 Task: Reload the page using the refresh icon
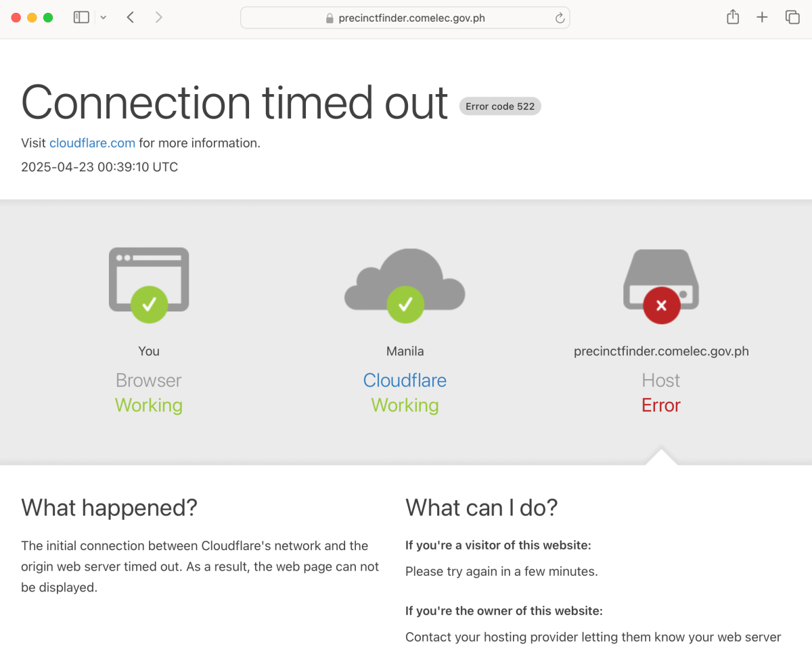click(x=560, y=18)
